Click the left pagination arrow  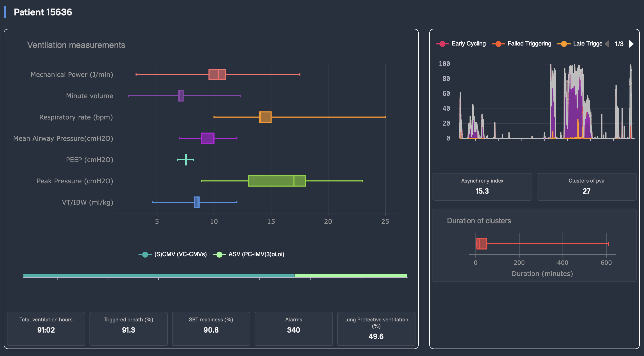click(x=607, y=44)
